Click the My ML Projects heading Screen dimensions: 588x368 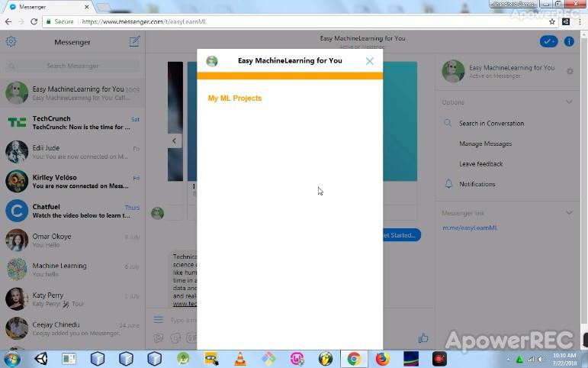[235, 98]
